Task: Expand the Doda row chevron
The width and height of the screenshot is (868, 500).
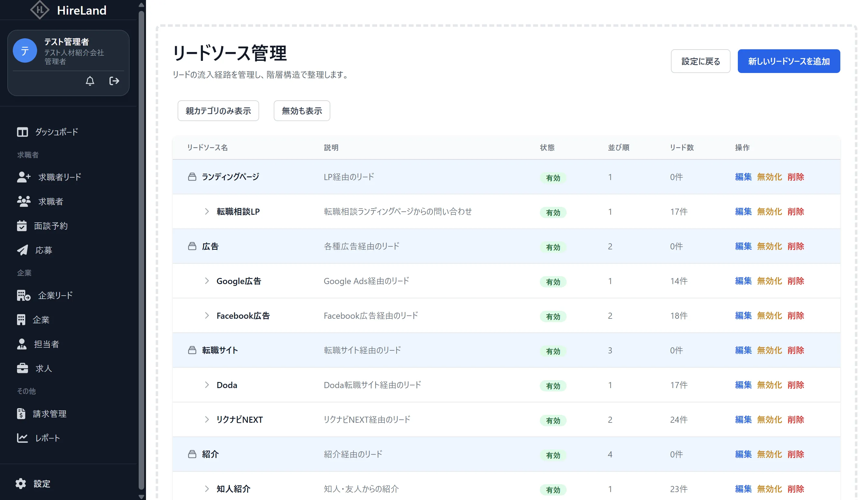Action: [x=207, y=385]
